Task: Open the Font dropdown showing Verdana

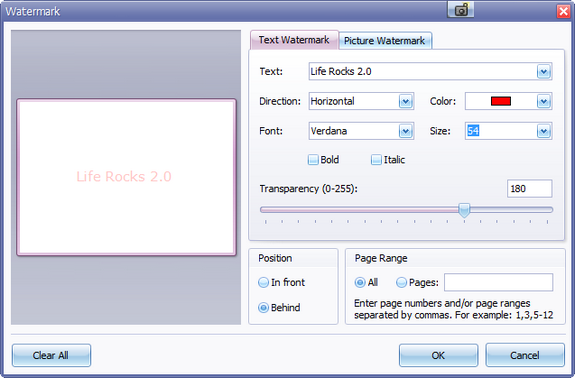Action: (406, 131)
